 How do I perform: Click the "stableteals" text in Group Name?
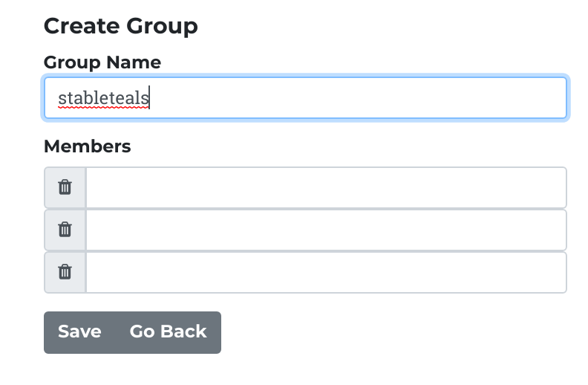tap(103, 98)
